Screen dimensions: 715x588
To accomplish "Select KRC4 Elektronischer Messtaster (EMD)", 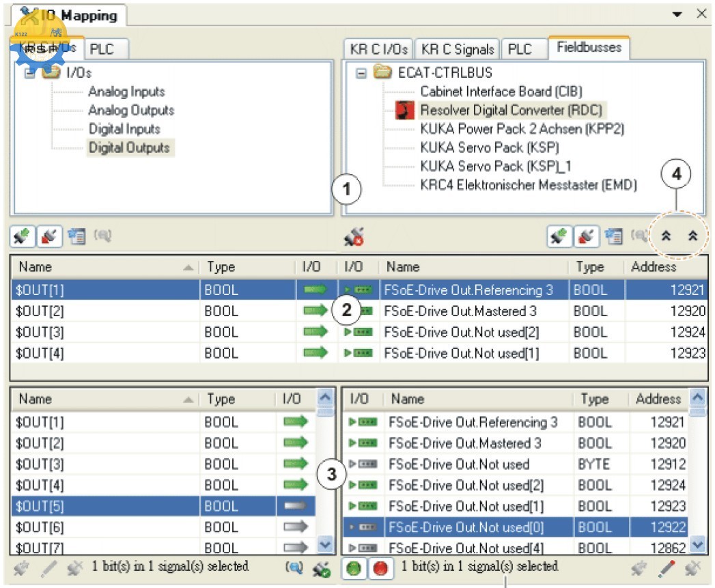I will coord(529,185).
